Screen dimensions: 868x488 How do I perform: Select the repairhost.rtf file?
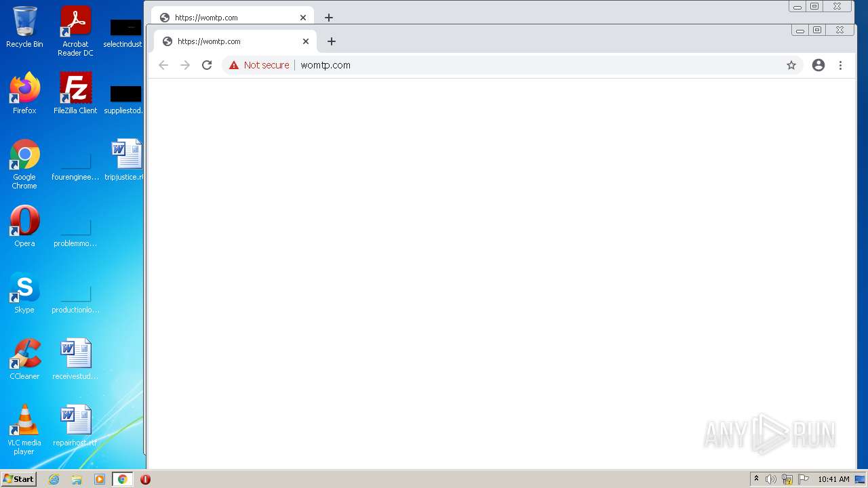(x=75, y=426)
